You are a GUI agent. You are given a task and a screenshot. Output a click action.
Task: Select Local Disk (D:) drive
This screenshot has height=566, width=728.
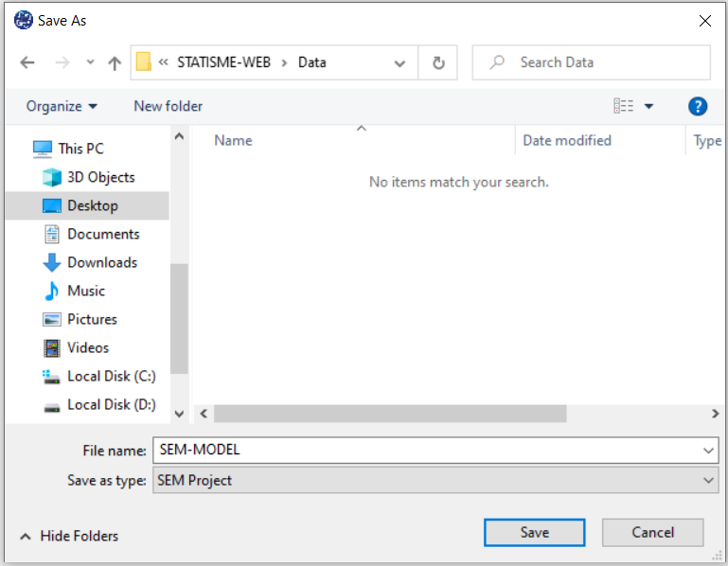click(x=111, y=404)
